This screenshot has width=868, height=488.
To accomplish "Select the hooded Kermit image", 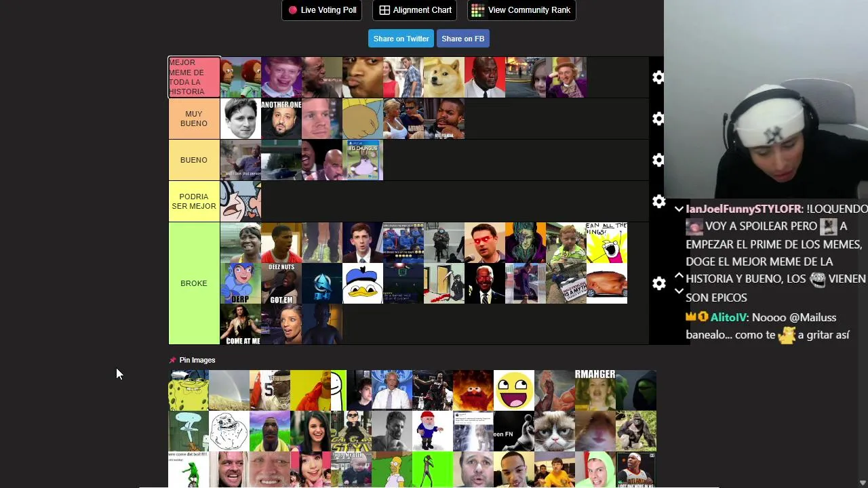I will (636, 390).
